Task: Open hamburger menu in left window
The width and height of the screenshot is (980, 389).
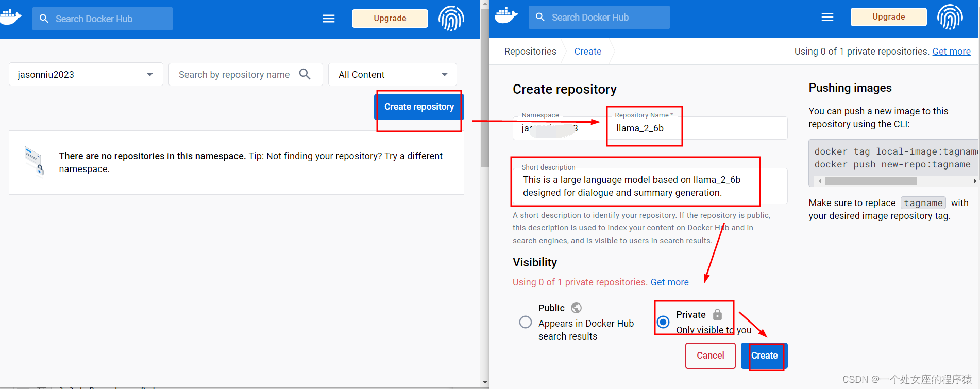Action: point(329,19)
